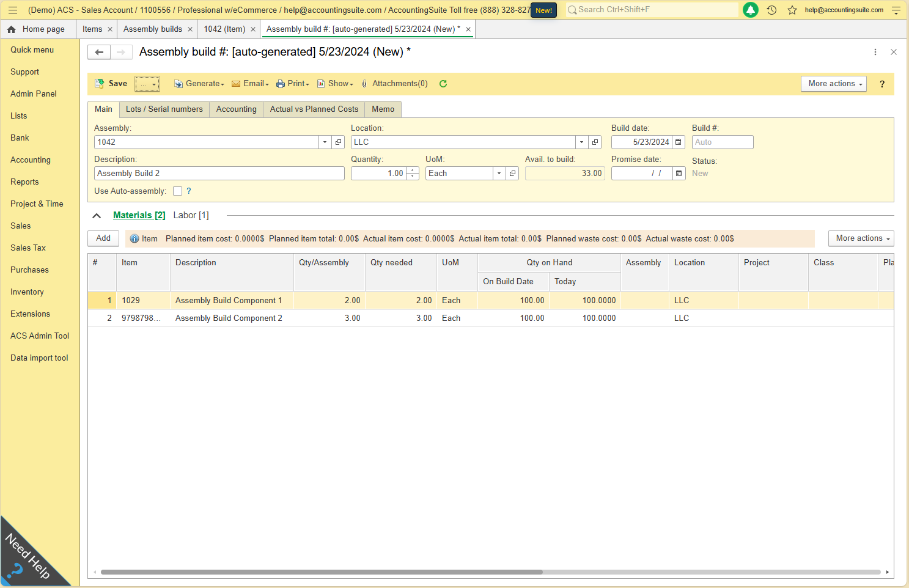Switch to the Labor [1] section
This screenshot has width=909, height=588.
click(191, 215)
